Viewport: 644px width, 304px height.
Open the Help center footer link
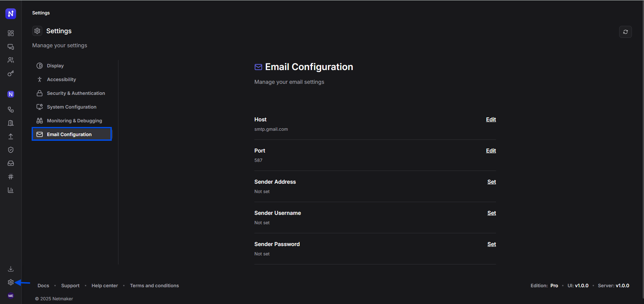pyautogui.click(x=105, y=286)
